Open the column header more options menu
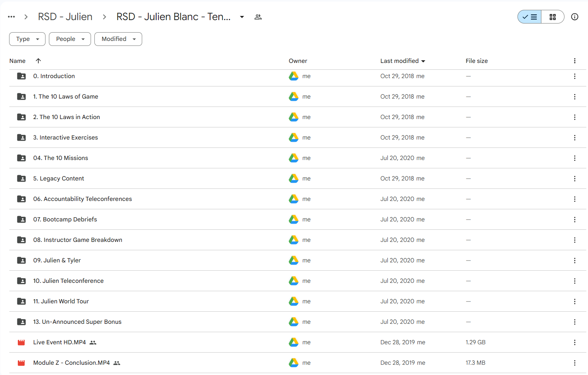The width and height of the screenshot is (588, 375). [575, 61]
